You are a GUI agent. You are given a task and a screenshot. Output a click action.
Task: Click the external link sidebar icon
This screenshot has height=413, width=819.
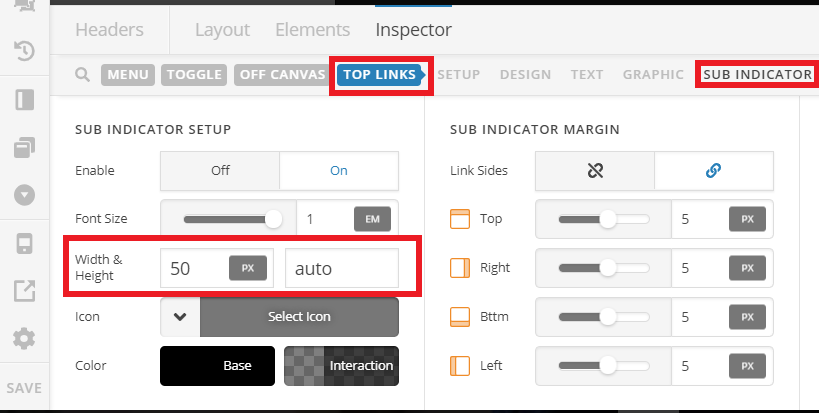pos(25,291)
